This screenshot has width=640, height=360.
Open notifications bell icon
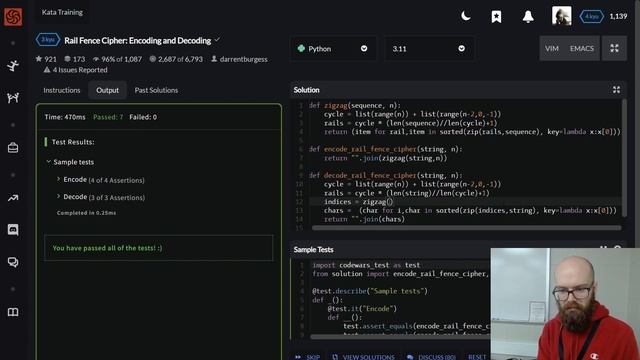528,17
